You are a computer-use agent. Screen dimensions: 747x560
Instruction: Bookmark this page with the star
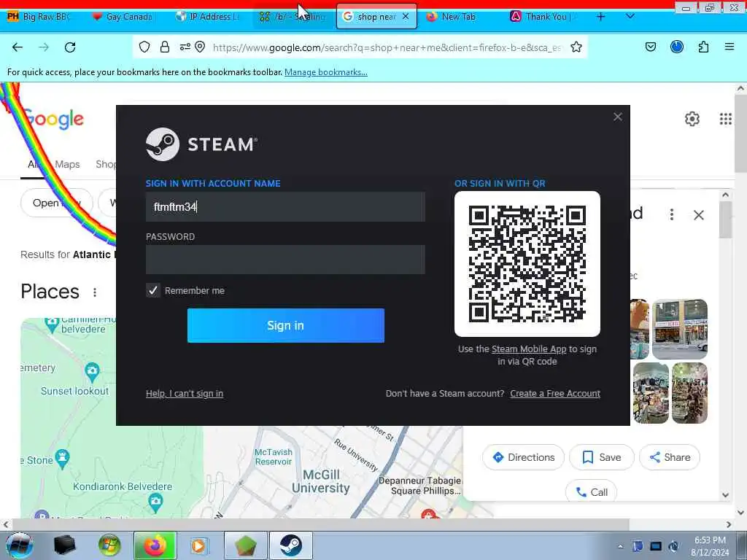click(576, 47)
